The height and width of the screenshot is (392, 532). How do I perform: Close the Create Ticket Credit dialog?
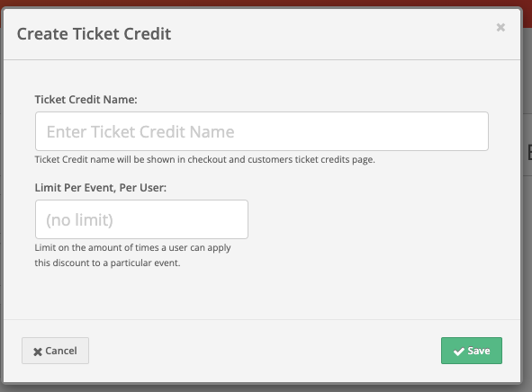pyautogui.click(x=500, y=28)
